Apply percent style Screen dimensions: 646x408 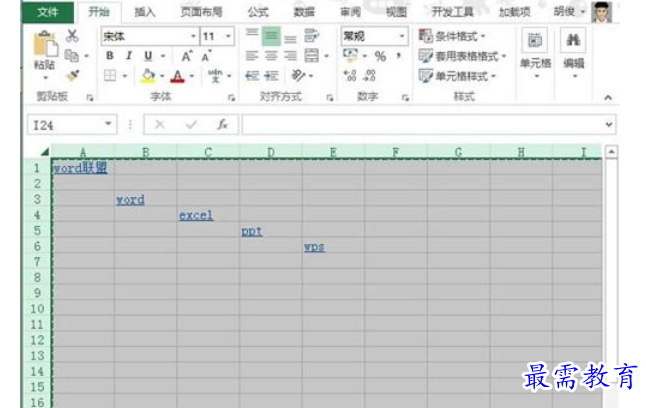click(x=380, y=56)
